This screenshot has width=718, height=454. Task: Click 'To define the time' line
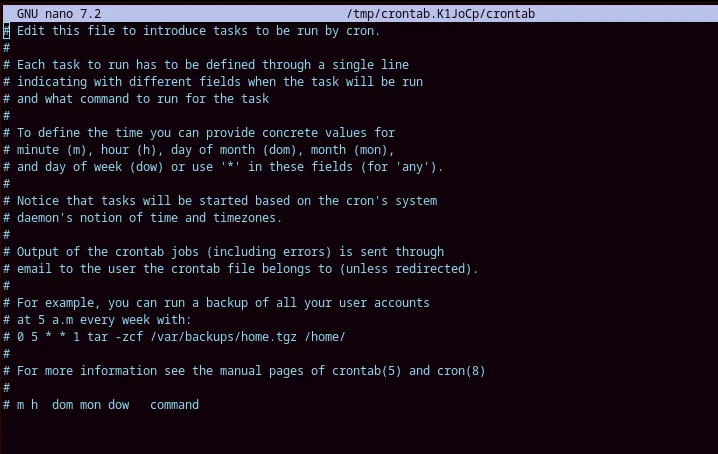(199, 132)
